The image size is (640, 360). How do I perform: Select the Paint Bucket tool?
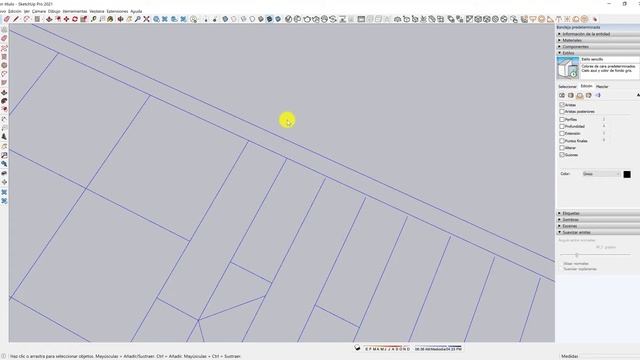tap(110, 19)
